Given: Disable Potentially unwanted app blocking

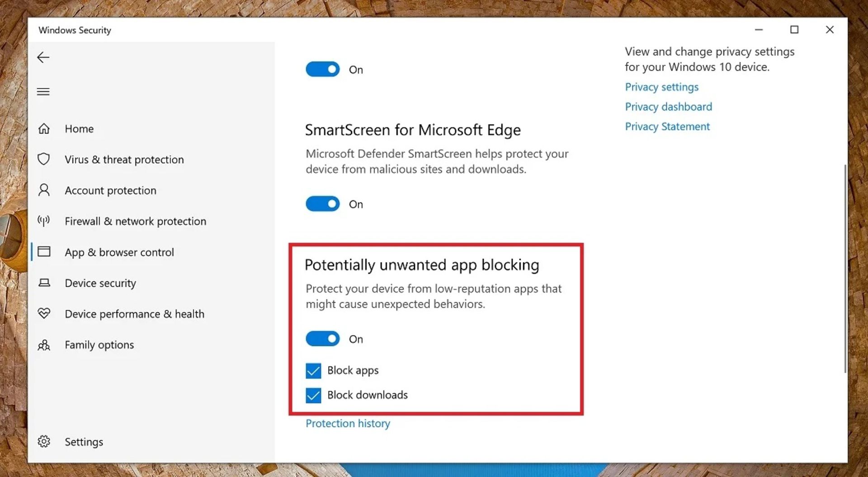Looking at the screenshot, I should click(x=322, y=338).
